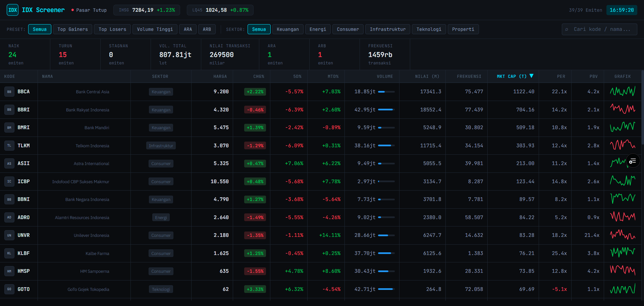Image resolution: width=644 pixels, height=306 pixels.
Task: Open the floating filter settings button
Action: [633, 161]
